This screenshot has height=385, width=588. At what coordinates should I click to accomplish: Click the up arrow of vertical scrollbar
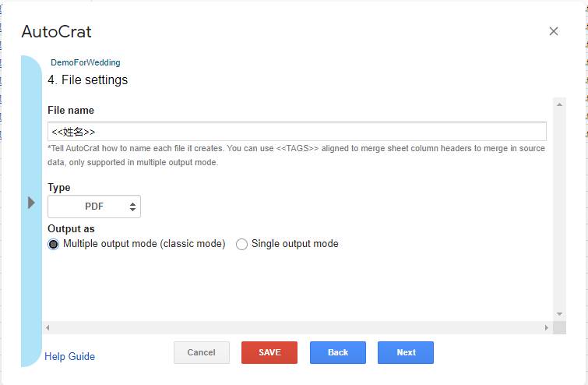point(559,104)
